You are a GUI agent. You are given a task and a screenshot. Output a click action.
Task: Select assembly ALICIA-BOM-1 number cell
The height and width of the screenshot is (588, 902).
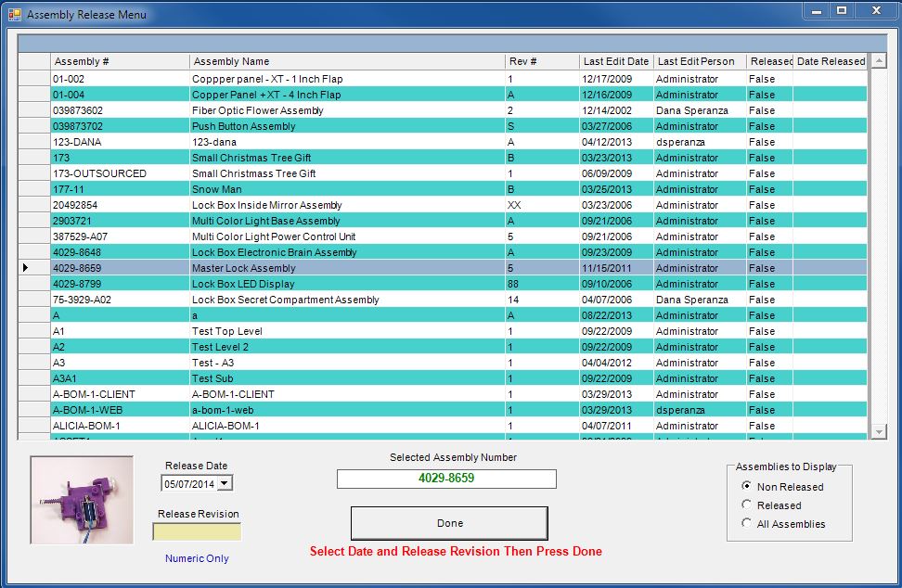click(x=120, y=426)
